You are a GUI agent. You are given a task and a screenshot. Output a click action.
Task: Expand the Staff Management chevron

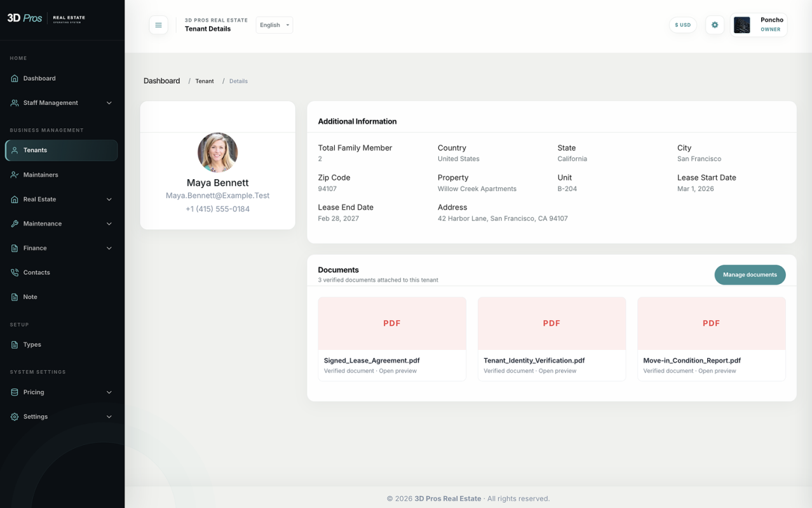pyautogui.click(x=109, y=103)
